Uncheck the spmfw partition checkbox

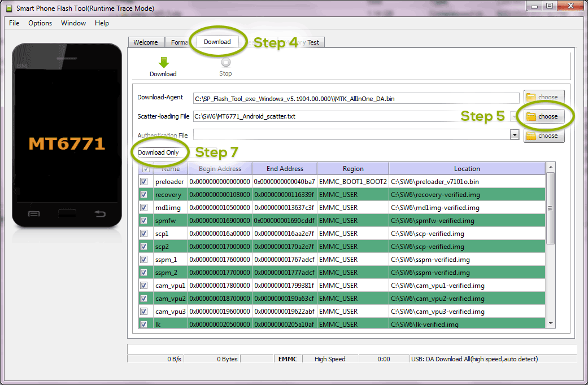click(x=144, y=220)
